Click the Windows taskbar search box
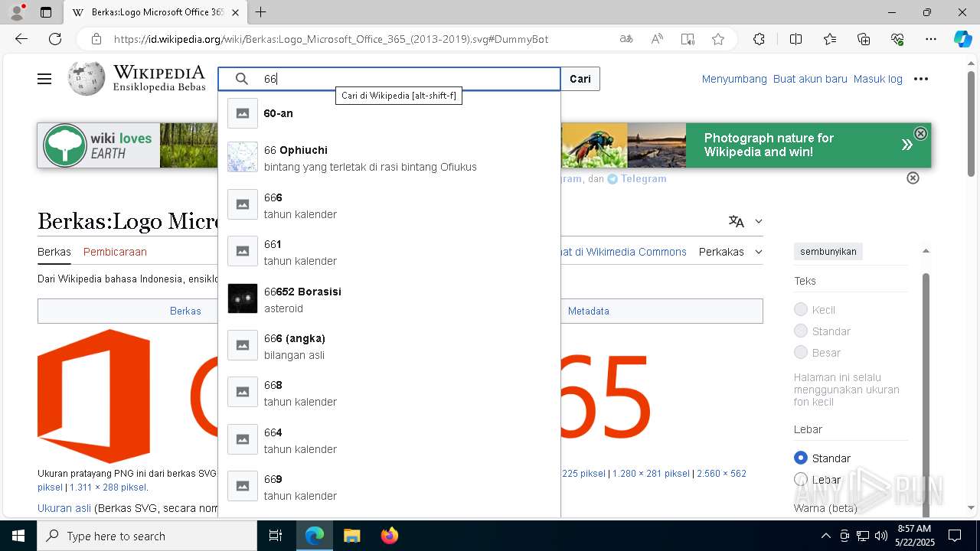This screenshot has height=551, width=980. coord(147,536)
